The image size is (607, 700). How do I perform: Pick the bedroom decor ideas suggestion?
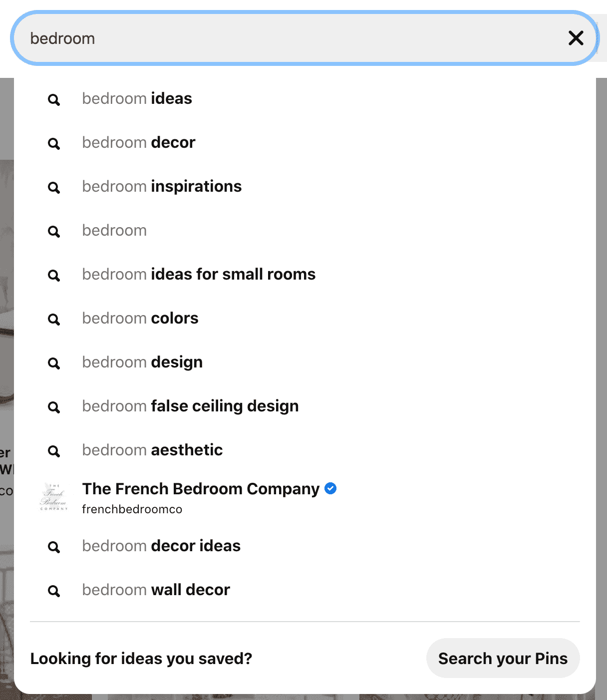(161, 546)
